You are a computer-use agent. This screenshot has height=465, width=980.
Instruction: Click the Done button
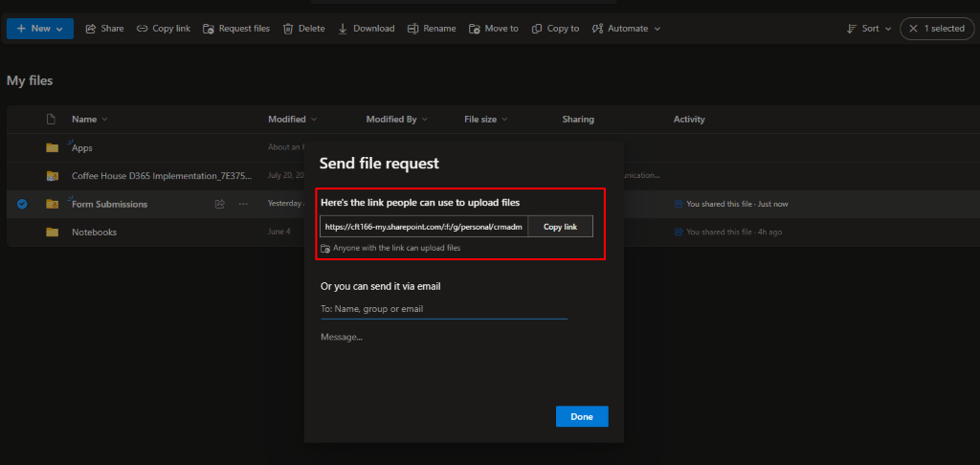[x=581, y=416]
